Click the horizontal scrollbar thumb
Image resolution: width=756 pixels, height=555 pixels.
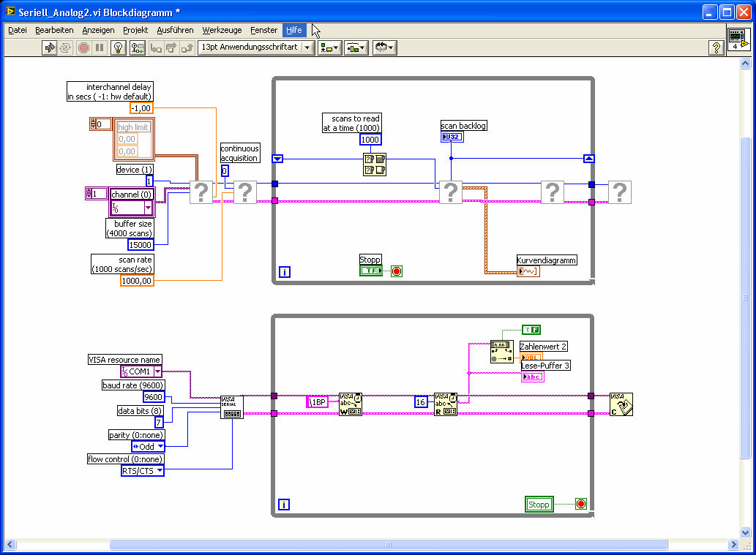[x=388, y=543]
